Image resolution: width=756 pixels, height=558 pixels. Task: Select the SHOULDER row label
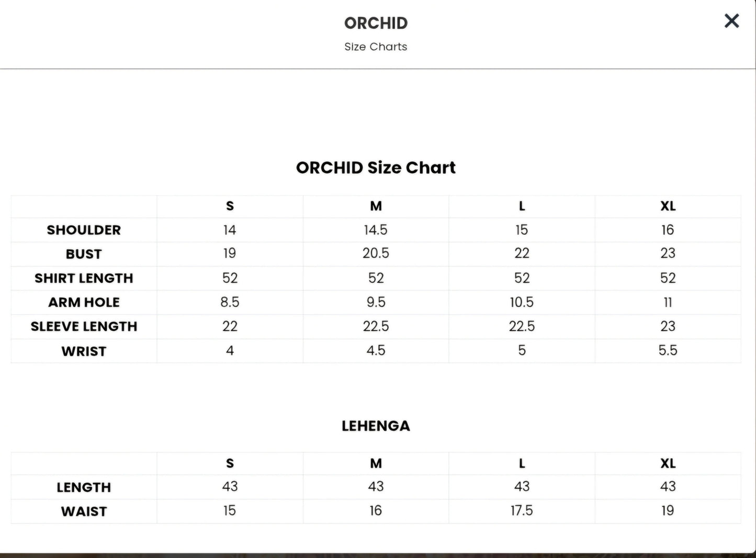pos(84,230)
